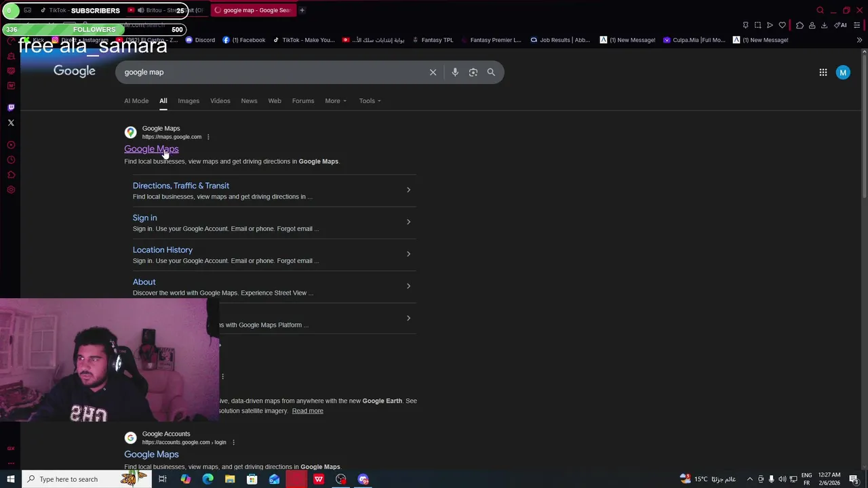Open the volume control in system tray
Screen dimensions: 868x488
782,479
